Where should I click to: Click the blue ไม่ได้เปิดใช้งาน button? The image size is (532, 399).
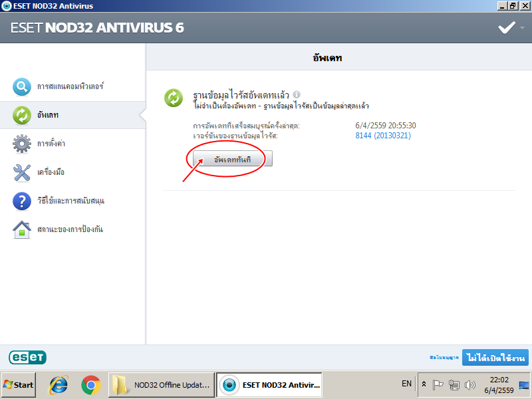pos(495,358)
